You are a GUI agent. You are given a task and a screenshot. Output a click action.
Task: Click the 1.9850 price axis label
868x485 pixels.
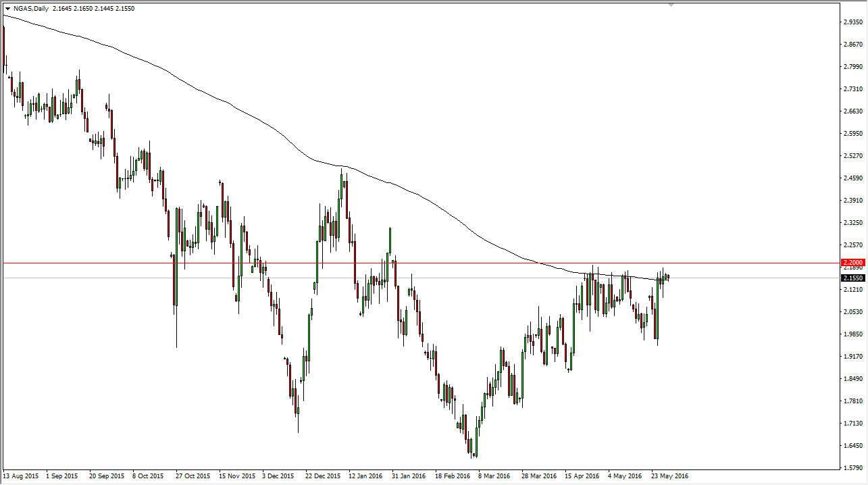pos(852,334)
